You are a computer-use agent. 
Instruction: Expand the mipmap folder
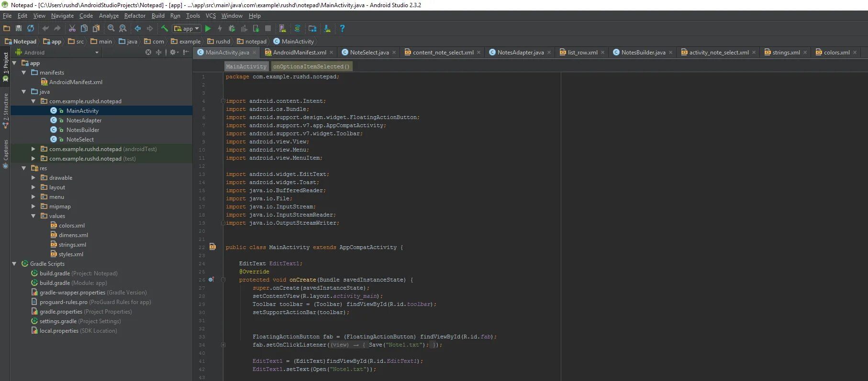tap(33, 207)
